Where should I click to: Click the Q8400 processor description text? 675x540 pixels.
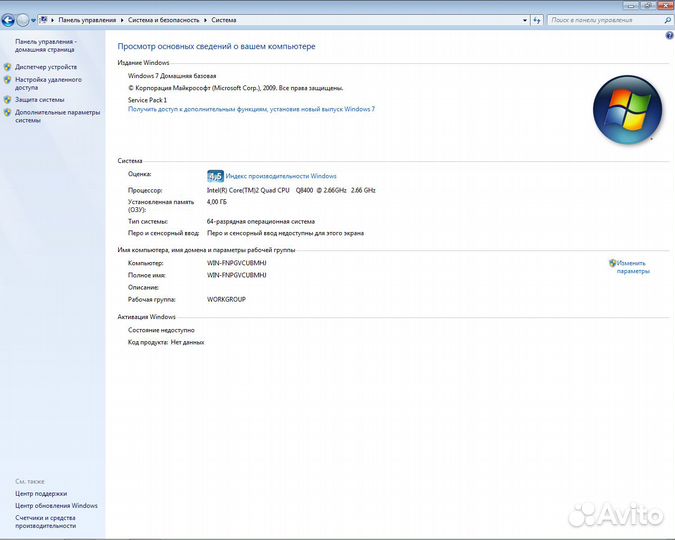tap(291, 190)
